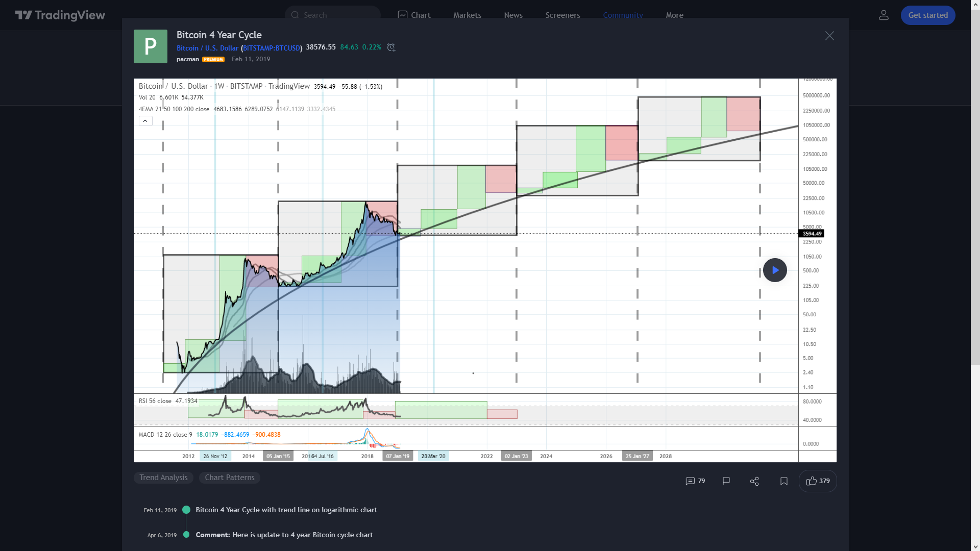
Task: Select the Trend Analysis tag
Action: 163,478
